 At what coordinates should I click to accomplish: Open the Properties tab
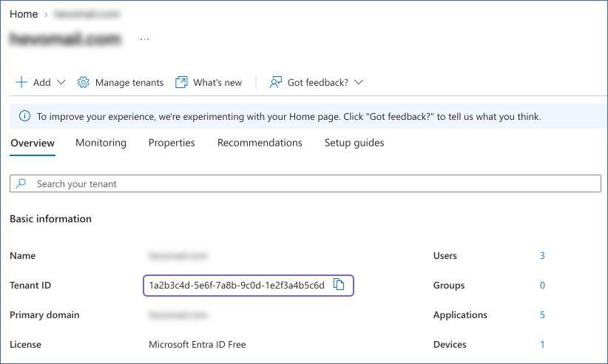point(172,143)
